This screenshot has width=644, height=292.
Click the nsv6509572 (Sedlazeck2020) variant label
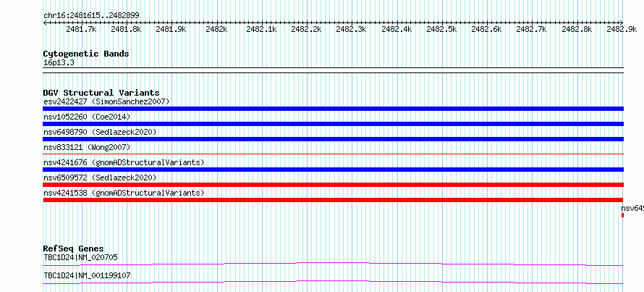point(100,178)
